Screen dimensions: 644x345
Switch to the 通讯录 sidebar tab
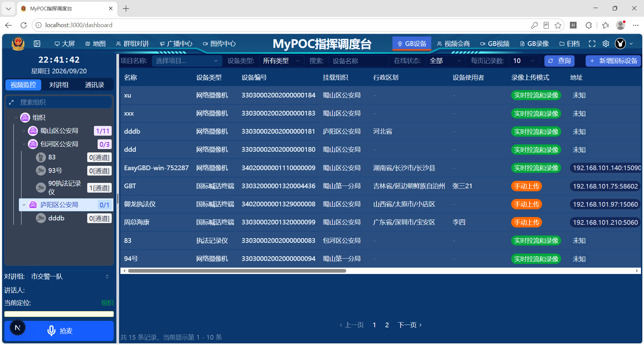(x=95, y=85)
